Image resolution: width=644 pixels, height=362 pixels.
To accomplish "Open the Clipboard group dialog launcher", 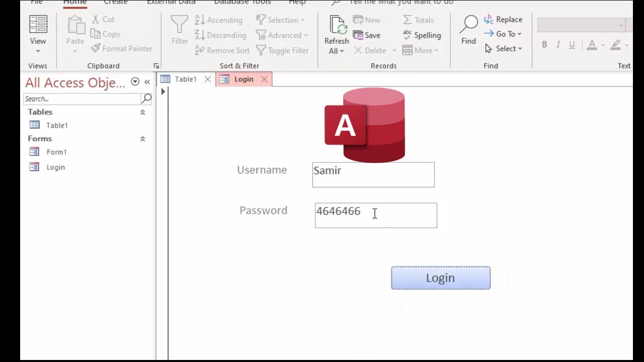I will [156, 66].
